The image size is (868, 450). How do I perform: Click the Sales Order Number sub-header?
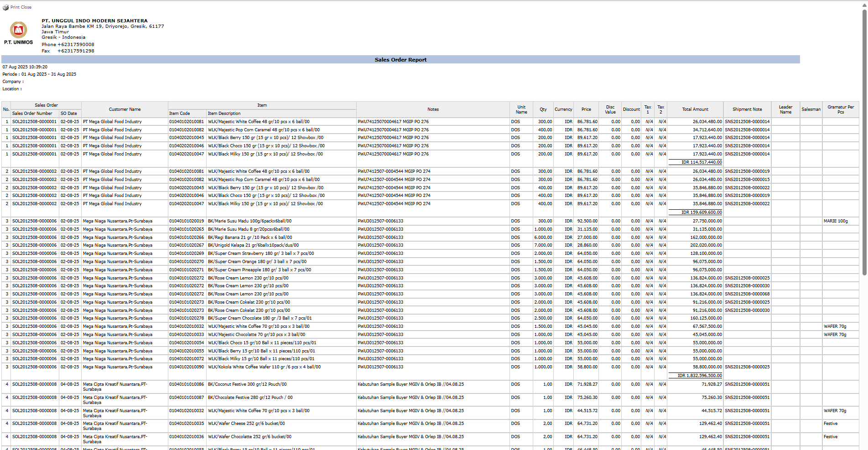pyautogui.click(x=32, y=114)
